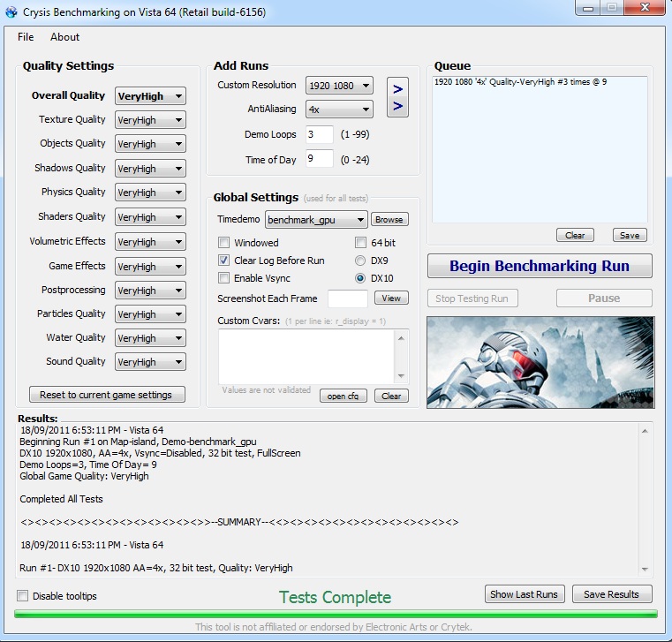Click the Crysis nanosuit artwork image
Image resolution: width=672 pixels, height=642 pixels.
coord(540,362)
